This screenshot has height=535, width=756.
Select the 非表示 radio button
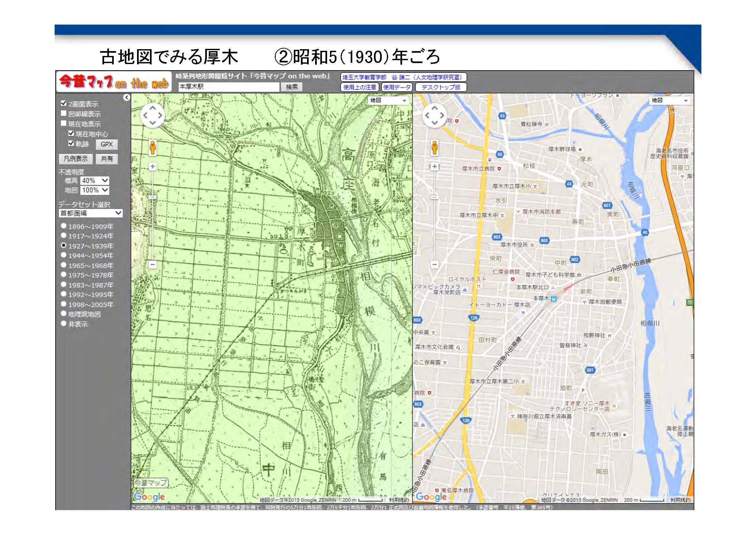tap(64, 323)
